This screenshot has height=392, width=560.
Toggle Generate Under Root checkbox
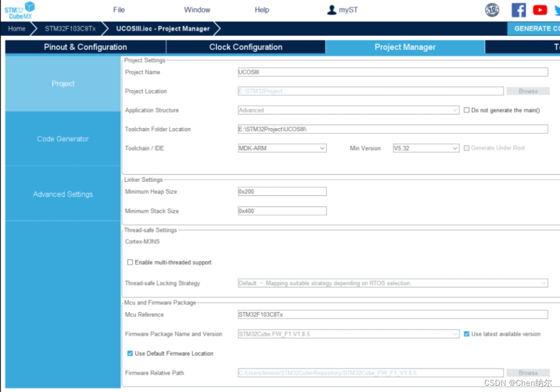point(466,148)
